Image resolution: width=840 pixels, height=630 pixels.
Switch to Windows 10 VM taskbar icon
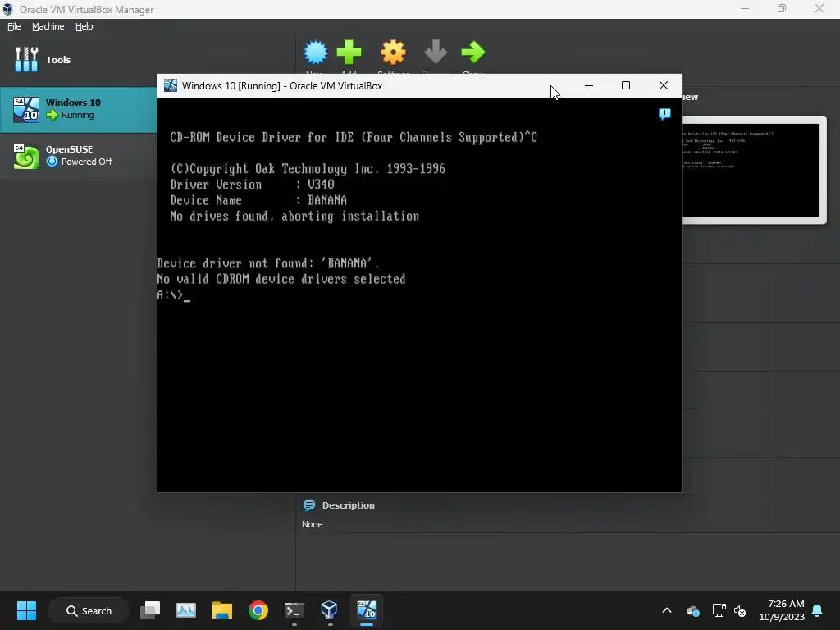[367, 610]
